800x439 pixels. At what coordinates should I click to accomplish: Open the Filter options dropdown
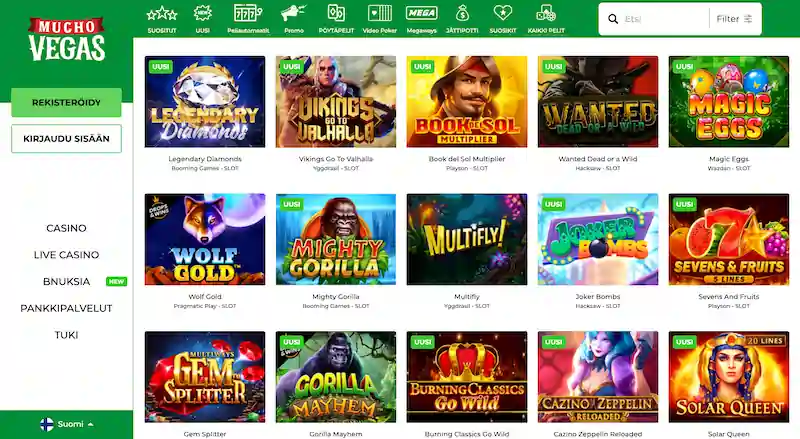pos(734,19)
